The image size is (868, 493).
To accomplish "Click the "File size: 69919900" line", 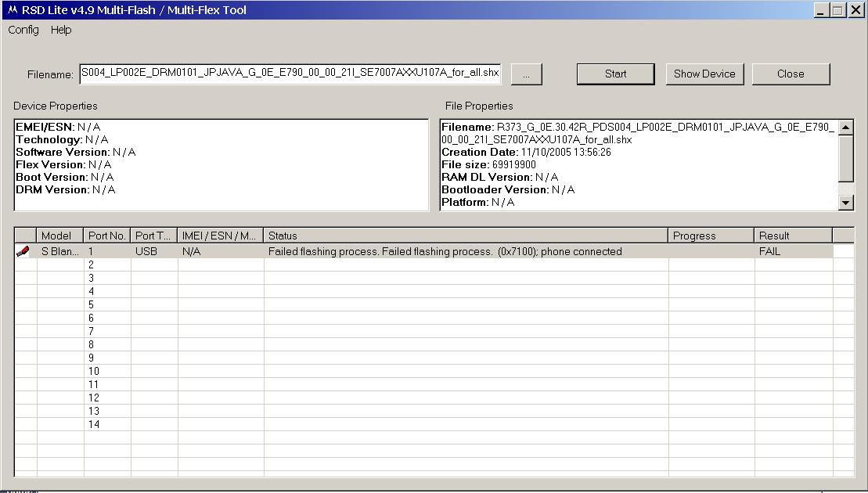I will (489, 164).
